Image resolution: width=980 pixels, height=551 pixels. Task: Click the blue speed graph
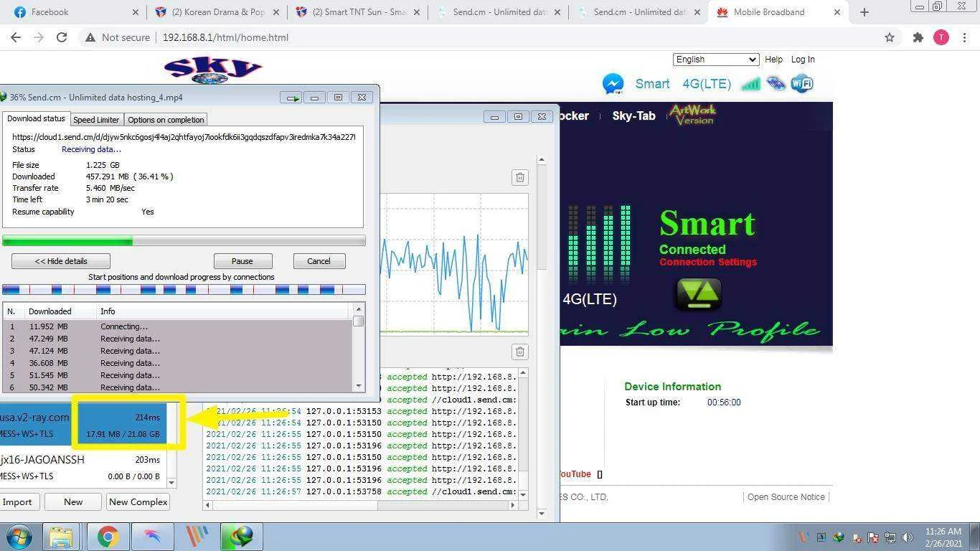454,263
